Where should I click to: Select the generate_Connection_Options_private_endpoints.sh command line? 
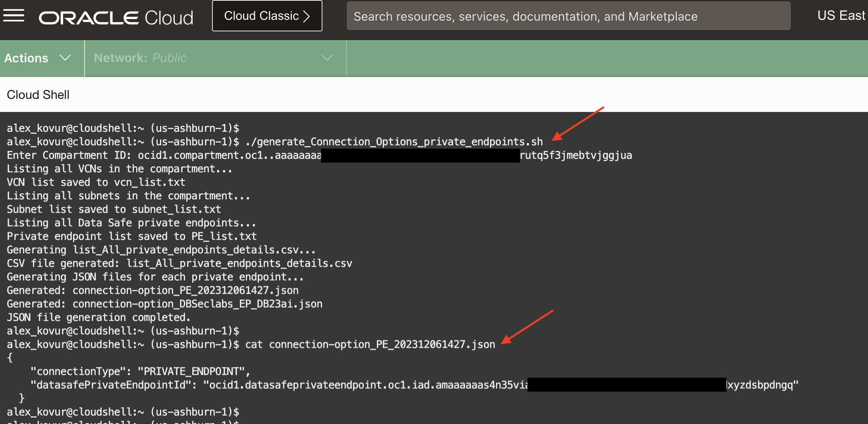[x=275, y=142]
